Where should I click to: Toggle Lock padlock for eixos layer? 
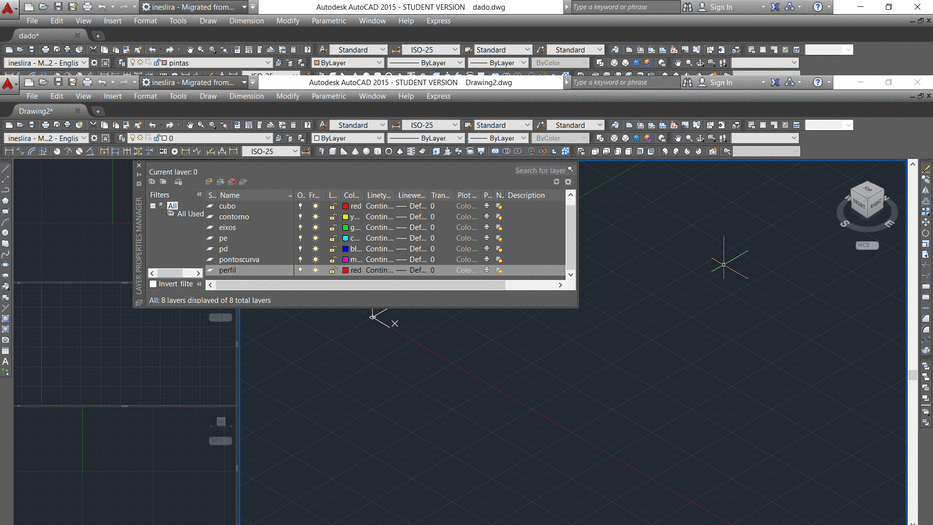[x=333, y=228]
